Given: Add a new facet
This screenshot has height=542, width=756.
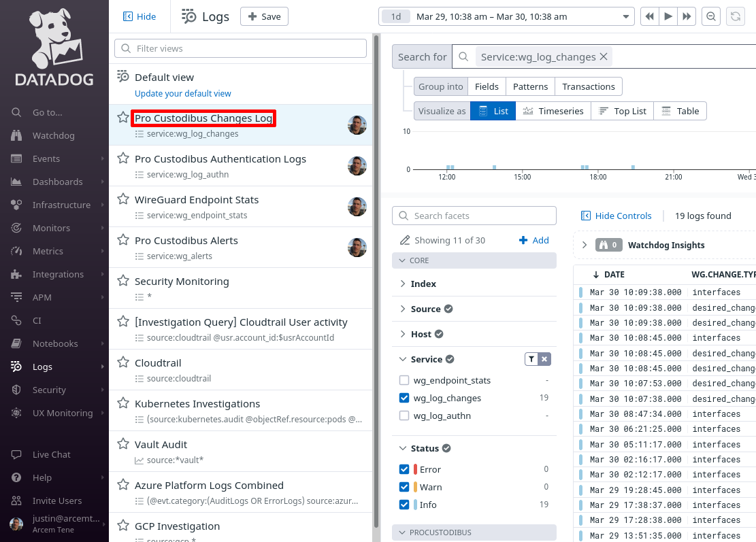Looking at the screenshot, I should tap(533, 240).
